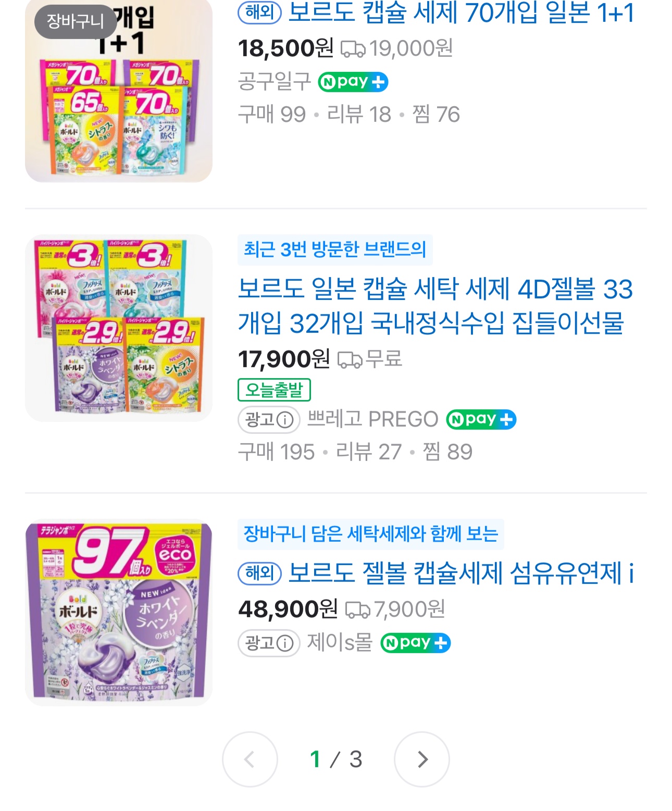This screenshot has width=672, height=811.
Task: Click the 해외 badge on the first listing
Action: pyautogui.click(x=259, y=13)
